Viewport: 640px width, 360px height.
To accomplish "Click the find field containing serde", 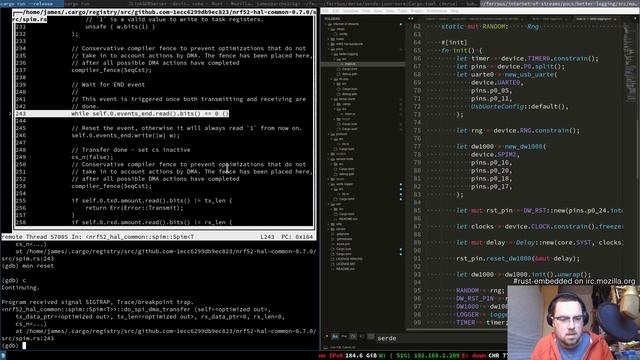I will click(x=441, y=338).
